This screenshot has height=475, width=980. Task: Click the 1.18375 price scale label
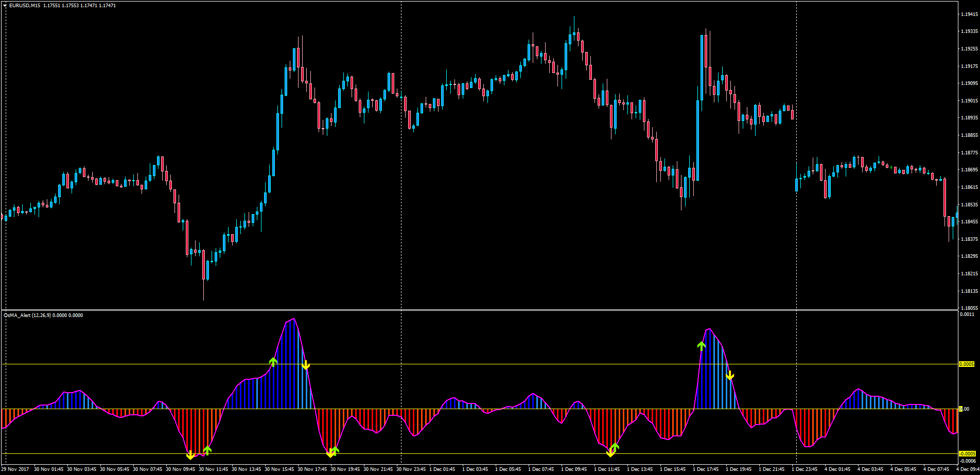coord(969,239)
